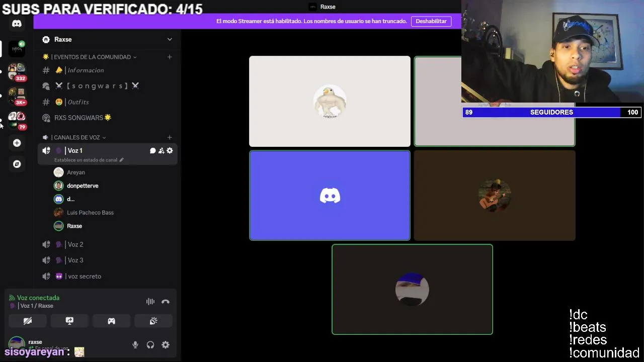The height and width of the screenshot is (362, 644).
Task: Click the chicken avatar video tile
Action: tap(330, 101)
